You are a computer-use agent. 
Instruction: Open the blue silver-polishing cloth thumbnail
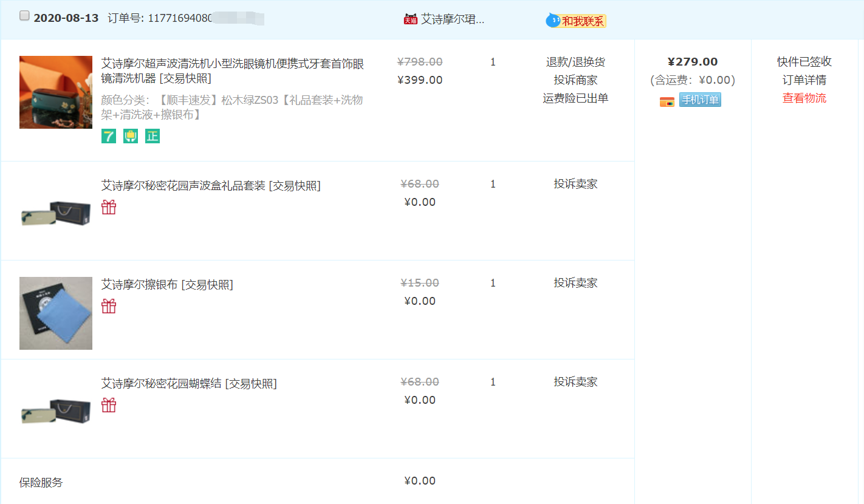pyautogui.click(x=56, y=313)
